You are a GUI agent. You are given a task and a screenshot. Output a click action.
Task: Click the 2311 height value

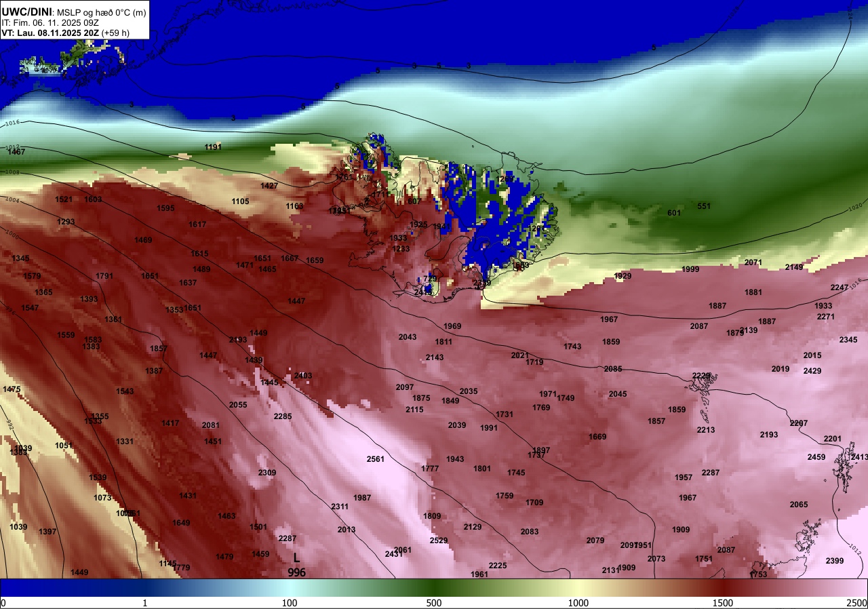[340, 507]
